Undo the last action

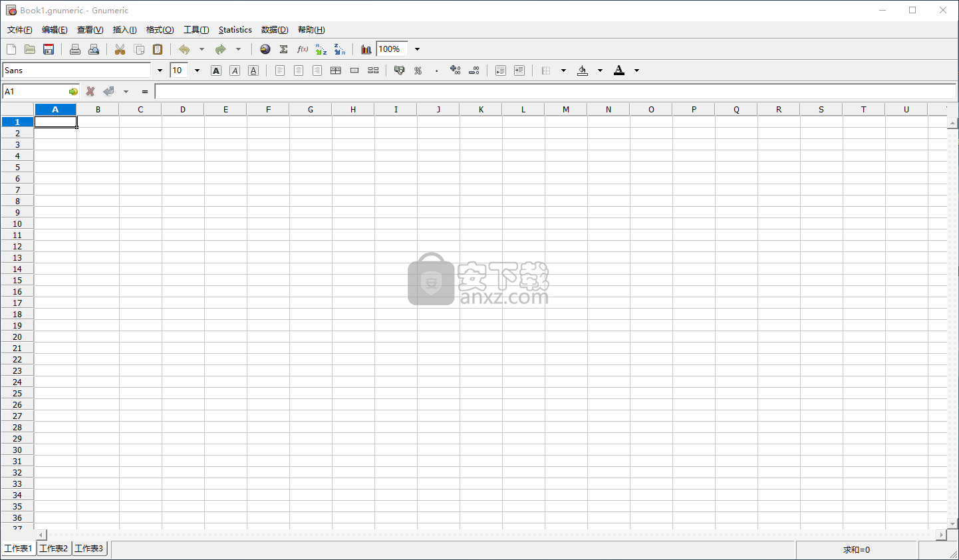point(184,49)
